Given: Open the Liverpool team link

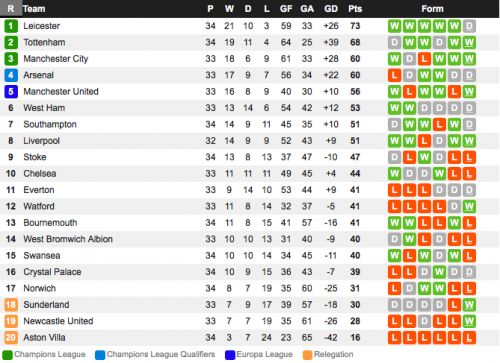Looking at the screenshot, I should click(41, 141).
